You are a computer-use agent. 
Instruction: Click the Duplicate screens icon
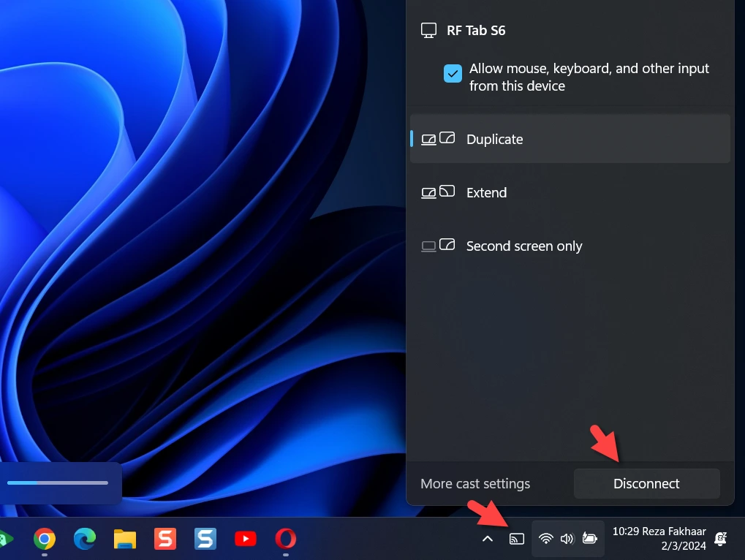tap(438, 139)
